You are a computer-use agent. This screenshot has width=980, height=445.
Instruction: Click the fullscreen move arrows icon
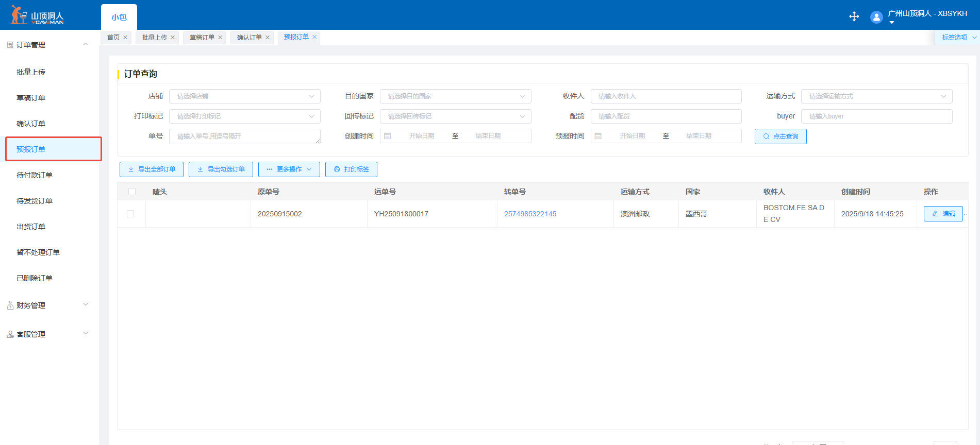click(x=854, y=16)
